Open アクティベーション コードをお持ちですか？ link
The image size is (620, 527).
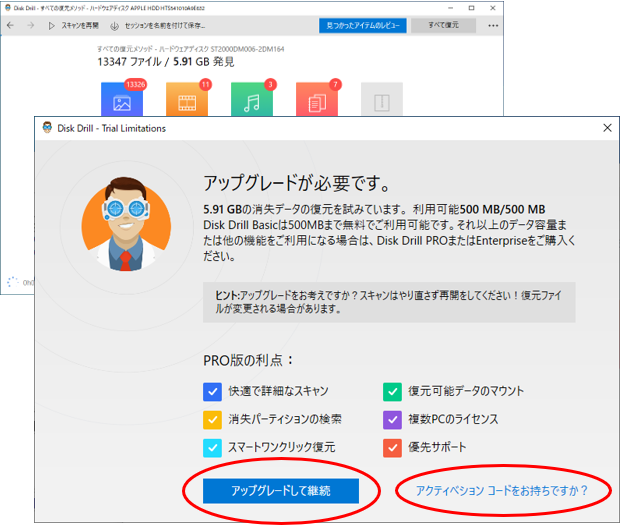(502, 491)
